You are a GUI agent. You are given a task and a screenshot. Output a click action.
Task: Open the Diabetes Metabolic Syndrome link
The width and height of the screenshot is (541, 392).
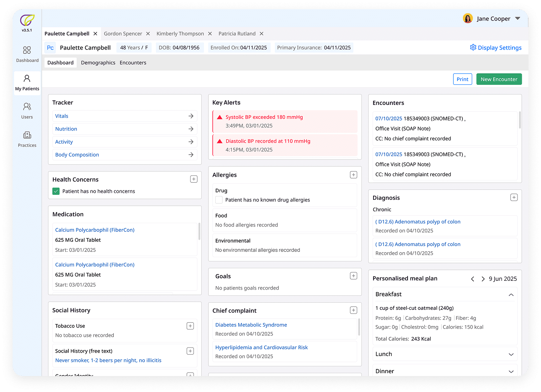click(251, 325)
